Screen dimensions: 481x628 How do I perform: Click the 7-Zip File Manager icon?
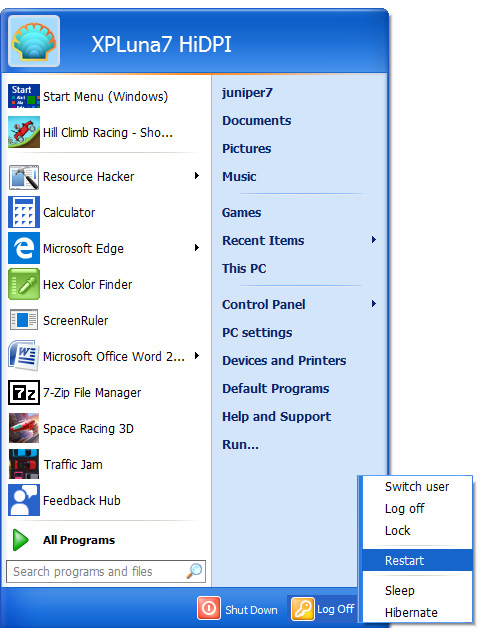[24, 392]
